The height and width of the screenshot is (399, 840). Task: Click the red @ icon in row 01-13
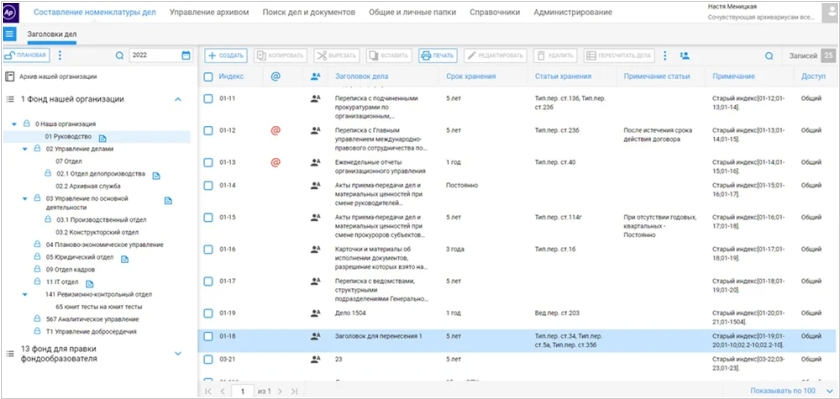[275, 162]
